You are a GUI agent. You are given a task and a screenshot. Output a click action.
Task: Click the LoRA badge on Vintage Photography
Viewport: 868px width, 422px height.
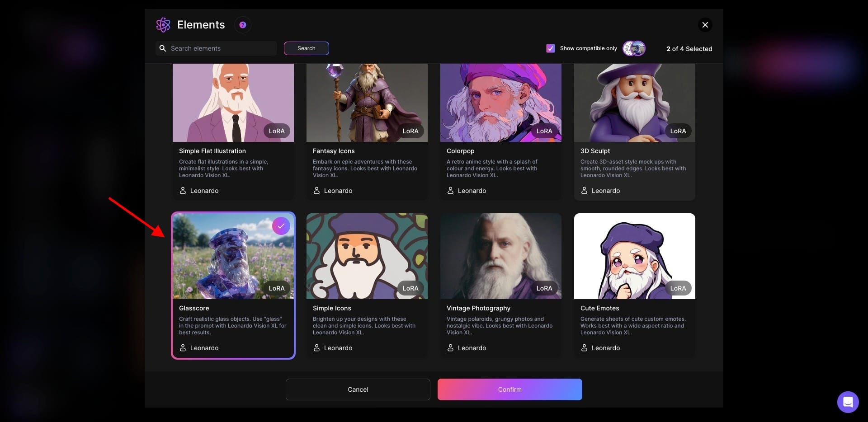(544, 288)
